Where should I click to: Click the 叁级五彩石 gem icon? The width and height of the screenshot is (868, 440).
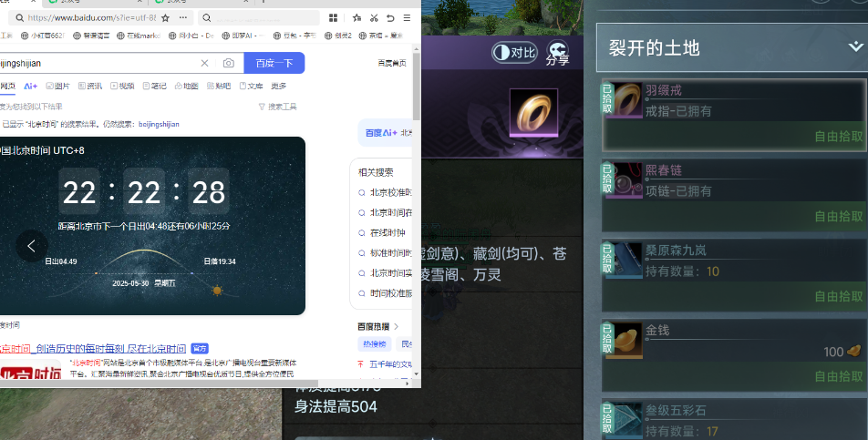coord(627,420)
